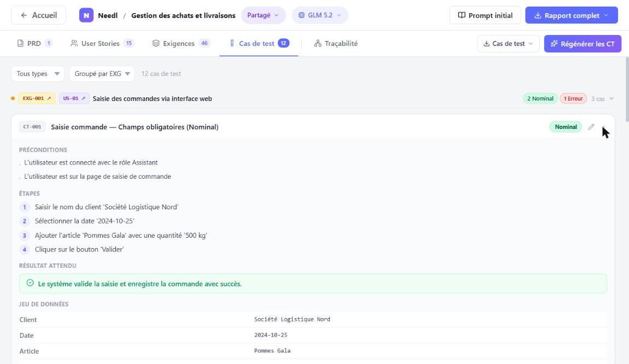The width and height of the screenshot is (629, 364).
Task: Click the Exigences layers icon
Action: pos(156,43)
